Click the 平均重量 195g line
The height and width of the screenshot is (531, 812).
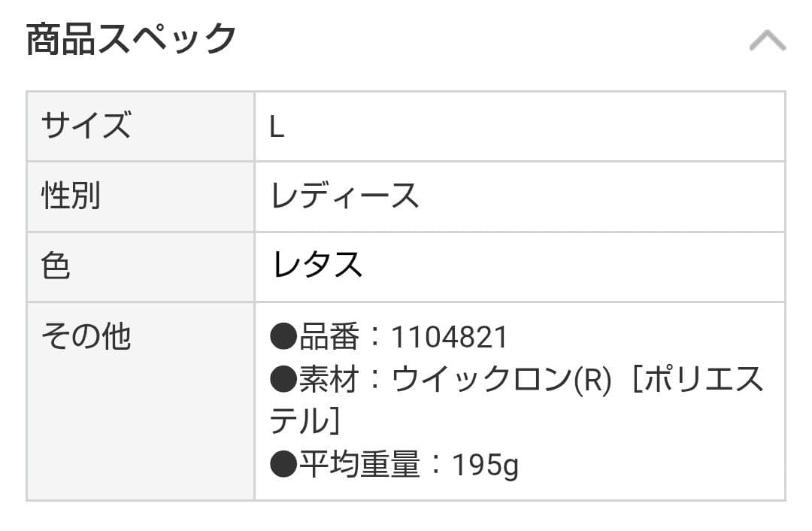click(393, 464)
